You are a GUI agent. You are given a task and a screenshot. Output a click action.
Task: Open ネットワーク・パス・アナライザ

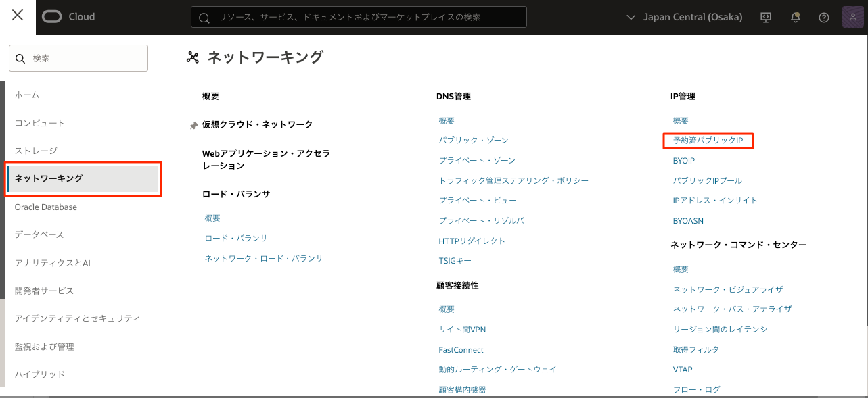pyautogui.click(x=732, y=309)
